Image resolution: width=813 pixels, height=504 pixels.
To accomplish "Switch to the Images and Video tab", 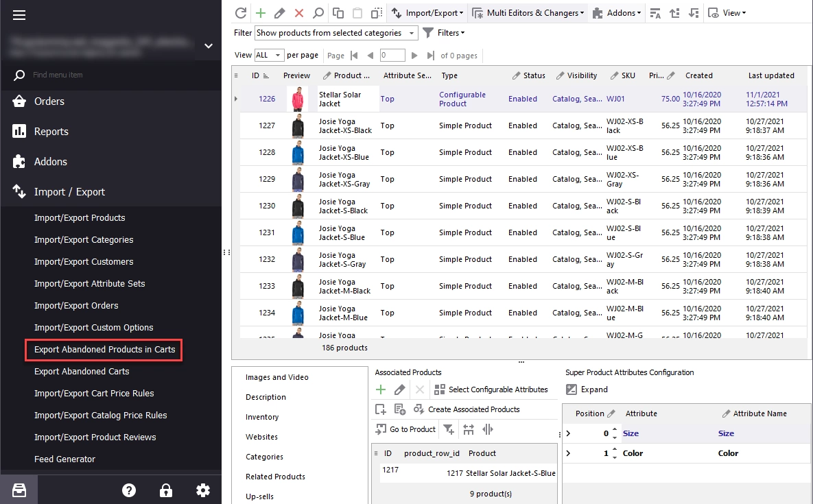I will 277,378.
